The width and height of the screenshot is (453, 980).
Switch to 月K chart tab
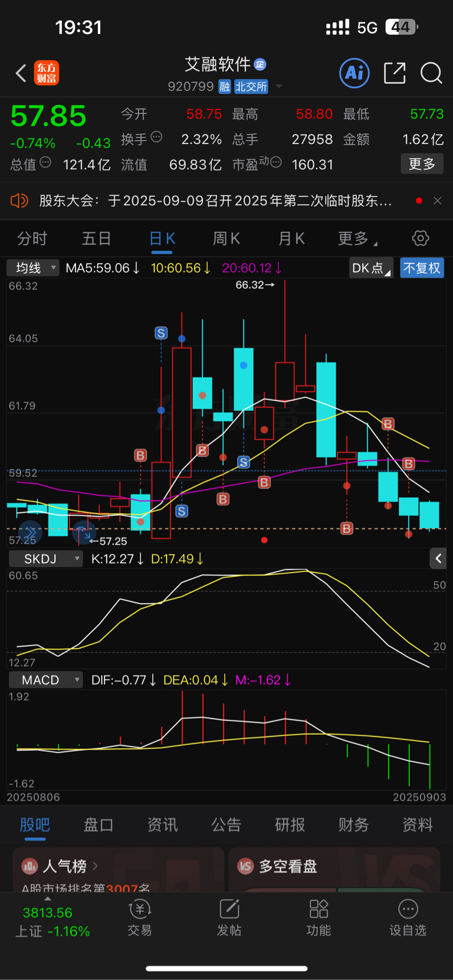click(x=291, y=238)
